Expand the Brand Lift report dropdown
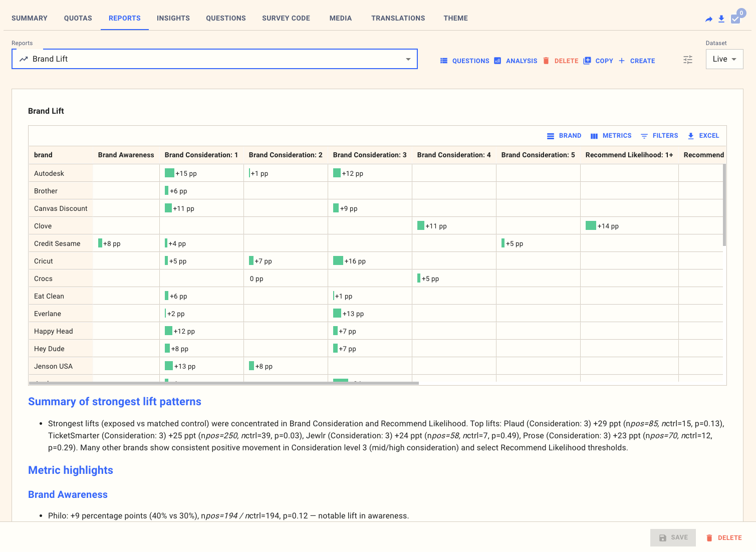 [x=408, y=59]
